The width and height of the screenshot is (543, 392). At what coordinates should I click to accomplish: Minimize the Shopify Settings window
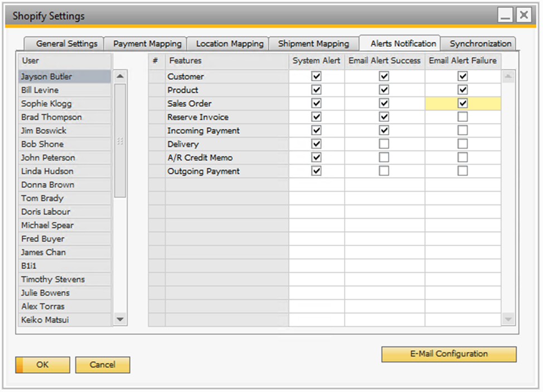pyautogui.click(x=506, y=16)
